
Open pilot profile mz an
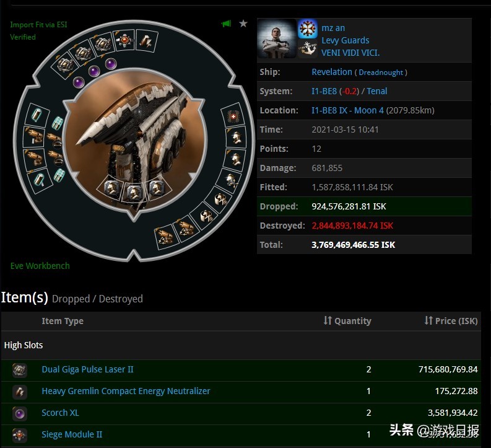[333, 28]
